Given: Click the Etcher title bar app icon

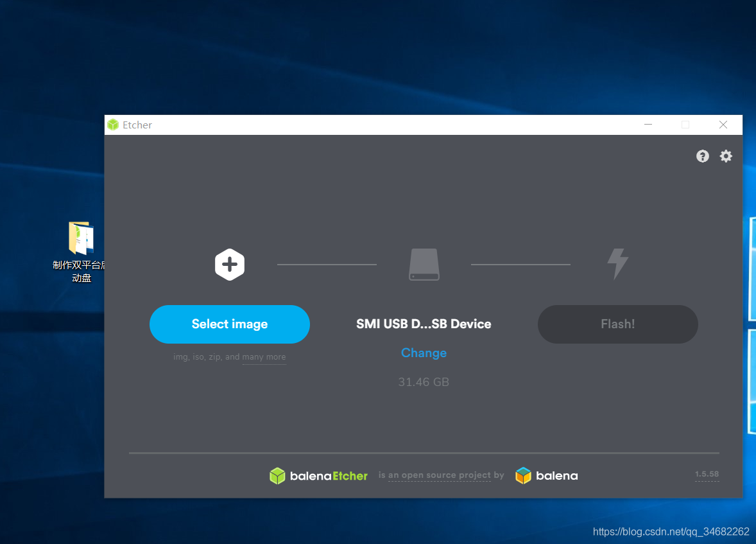Looking at the screenshot, I should click(x=113, y=125).
